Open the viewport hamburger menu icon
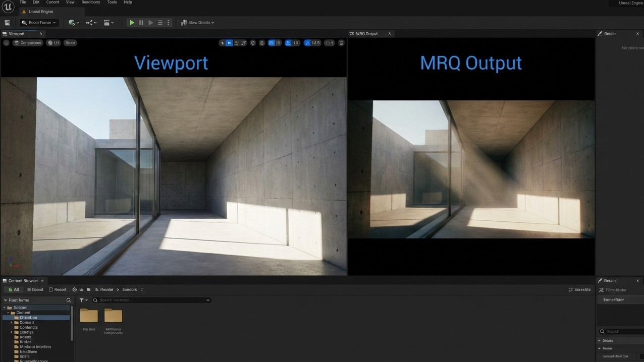Screen dimensions: 644x362 click(6, 43)
